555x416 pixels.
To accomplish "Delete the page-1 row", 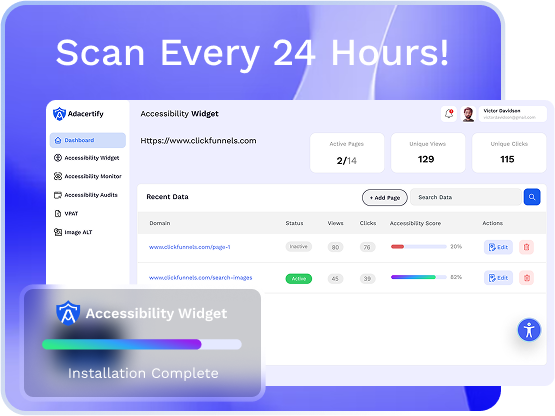I will pos(526,247).
